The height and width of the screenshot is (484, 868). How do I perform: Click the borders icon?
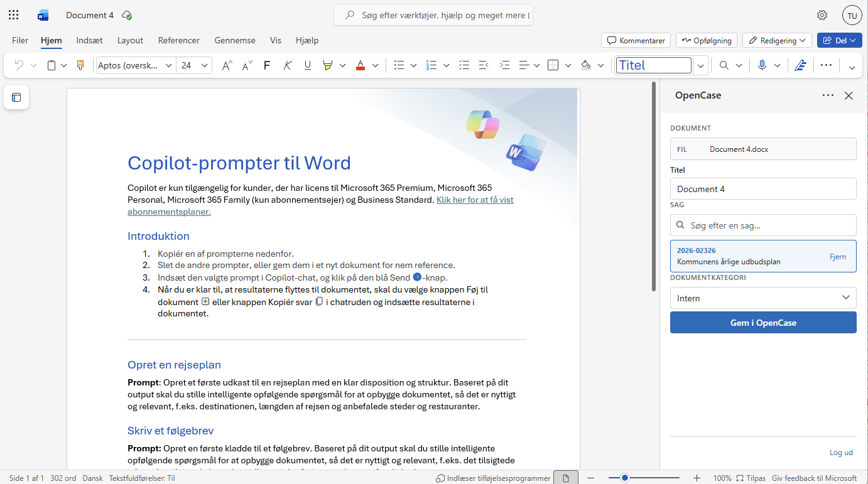(553, 65)
